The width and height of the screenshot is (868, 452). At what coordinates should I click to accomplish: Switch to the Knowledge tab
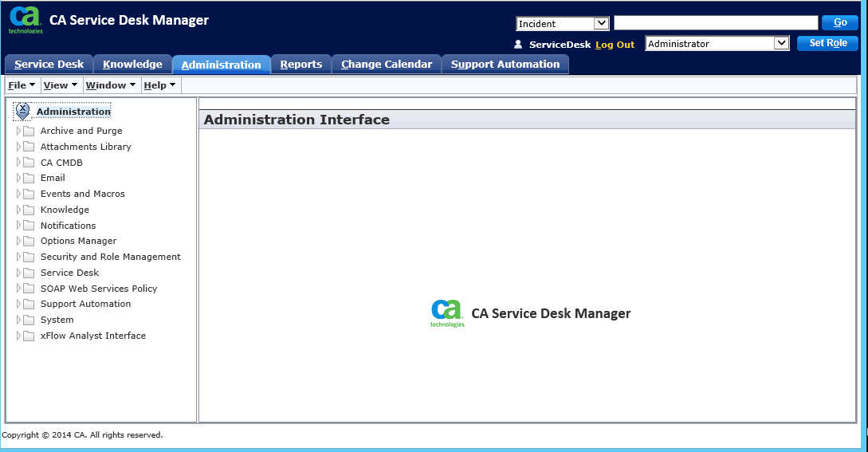pyautogui.click(x=132, y=65)
